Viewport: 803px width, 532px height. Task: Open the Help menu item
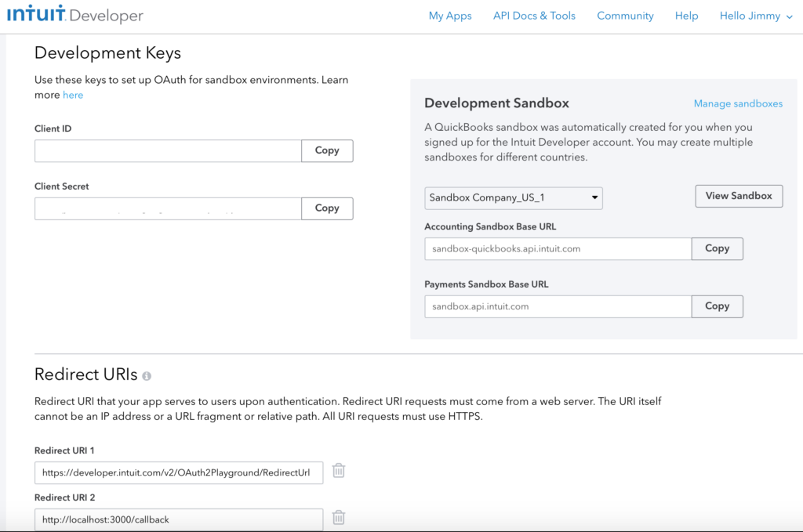(686, 16)
